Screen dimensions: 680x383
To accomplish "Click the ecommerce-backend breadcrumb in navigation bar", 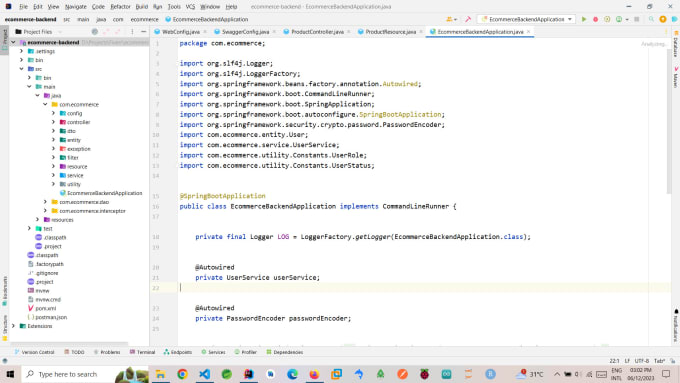I will [30, 19].
